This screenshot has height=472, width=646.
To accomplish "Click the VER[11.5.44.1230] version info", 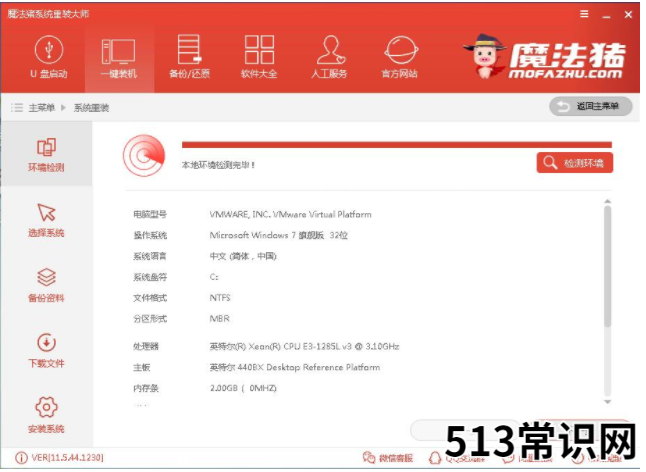I will (x=68, y=458).
